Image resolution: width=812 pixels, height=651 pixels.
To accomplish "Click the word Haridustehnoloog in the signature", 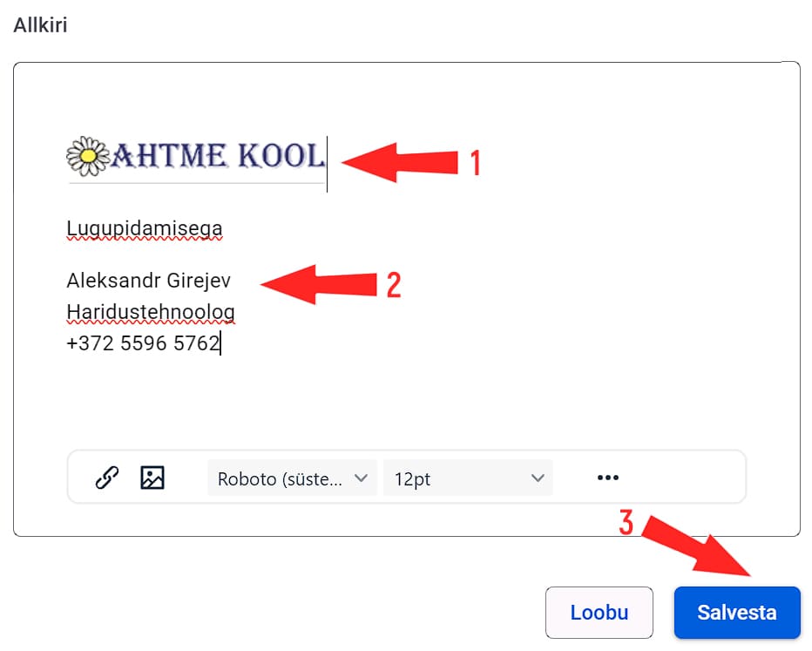I will tap(151, 312).
